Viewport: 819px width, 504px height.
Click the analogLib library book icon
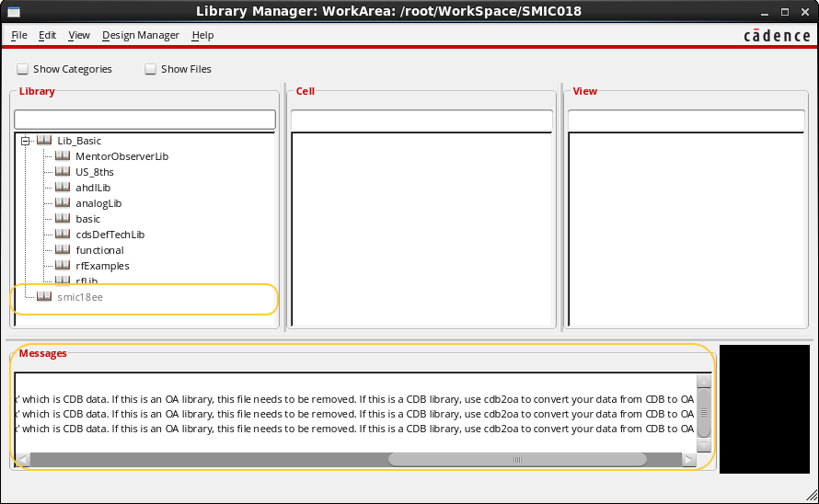pos(63,203)
